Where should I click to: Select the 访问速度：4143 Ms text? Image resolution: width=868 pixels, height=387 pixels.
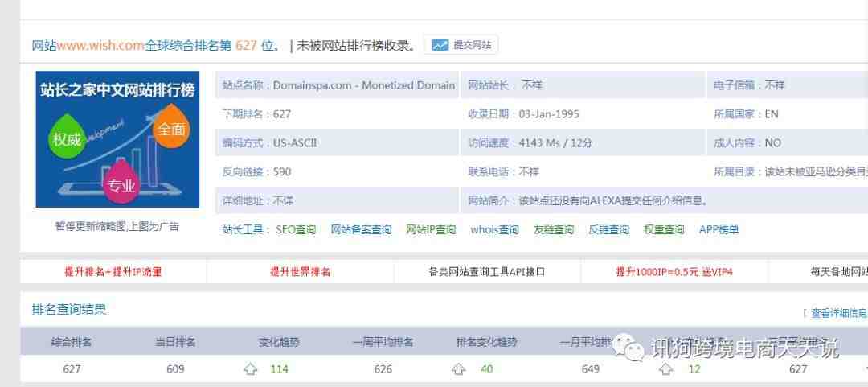tap(514, 143)
